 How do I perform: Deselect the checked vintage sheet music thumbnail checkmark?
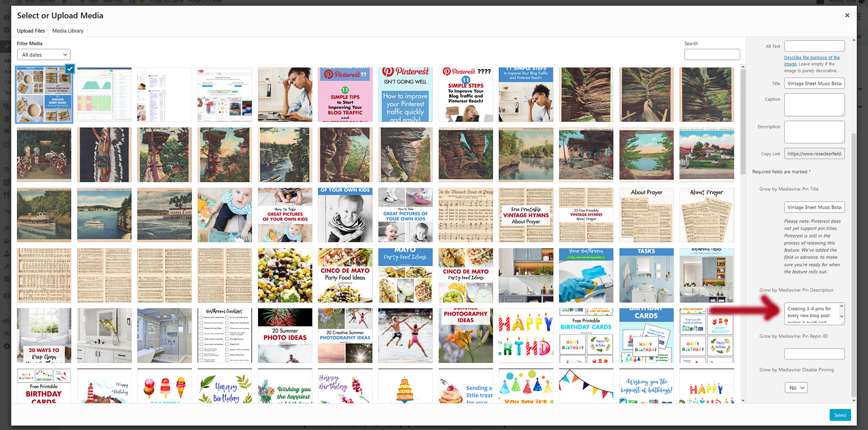[x=70, y=69]
